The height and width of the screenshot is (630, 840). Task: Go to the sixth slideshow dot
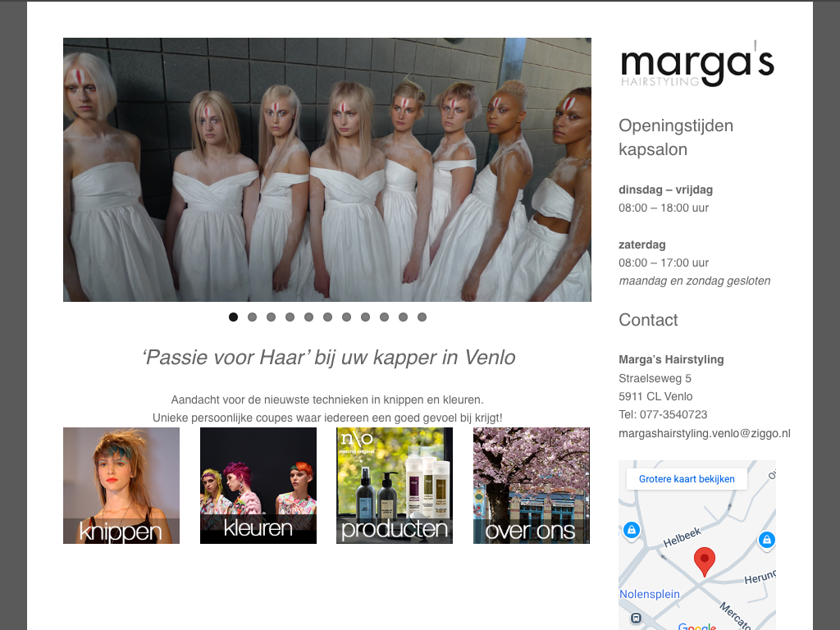[327, 317]
